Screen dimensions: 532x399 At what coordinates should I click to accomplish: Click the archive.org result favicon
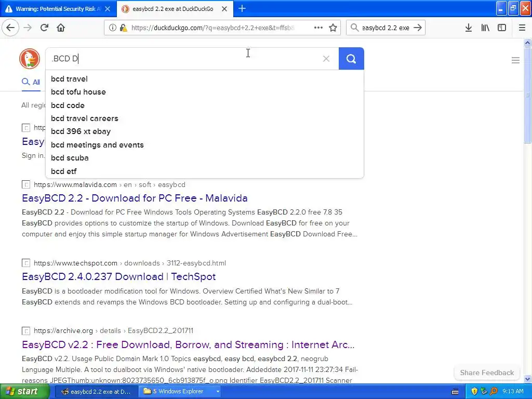point(26,331)
